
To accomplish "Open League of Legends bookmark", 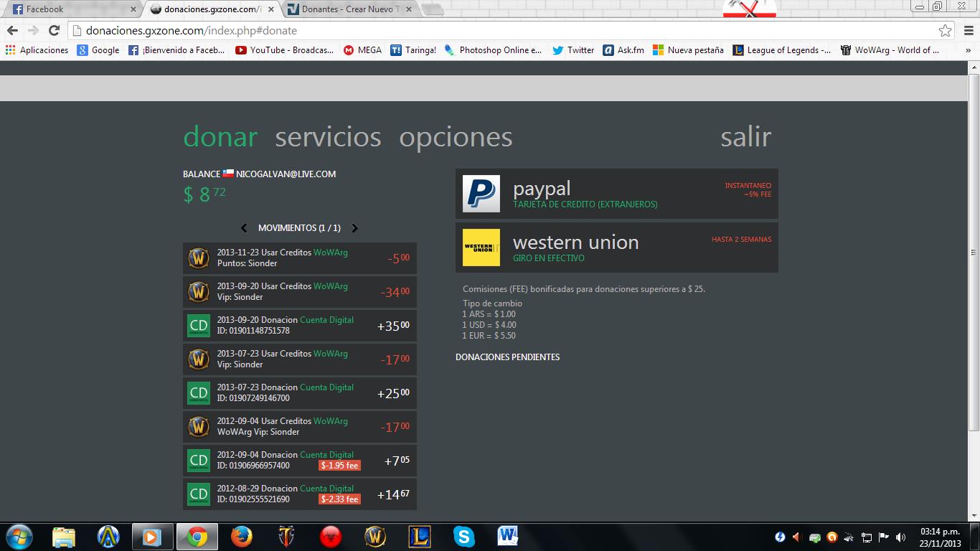I will pyautogui.click(x=781, y=50).
